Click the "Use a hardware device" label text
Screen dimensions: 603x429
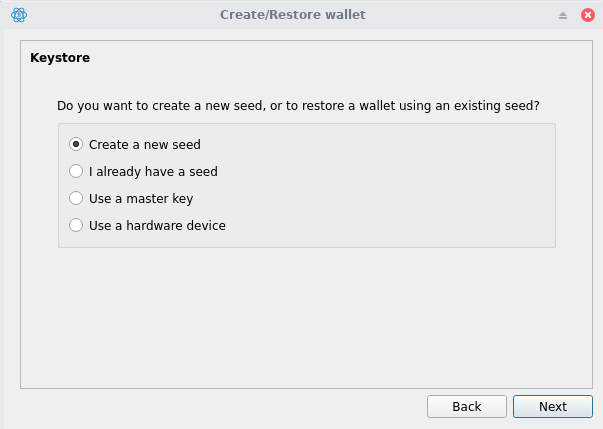(157, 225)
